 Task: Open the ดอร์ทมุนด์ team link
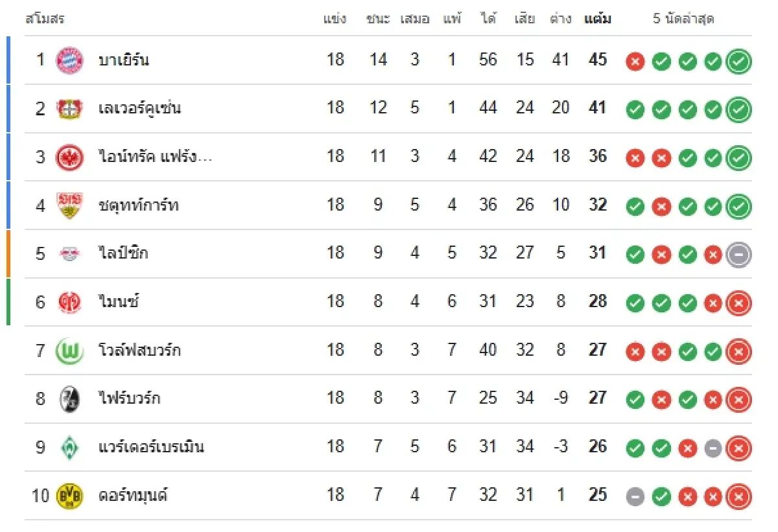(133, 496)
